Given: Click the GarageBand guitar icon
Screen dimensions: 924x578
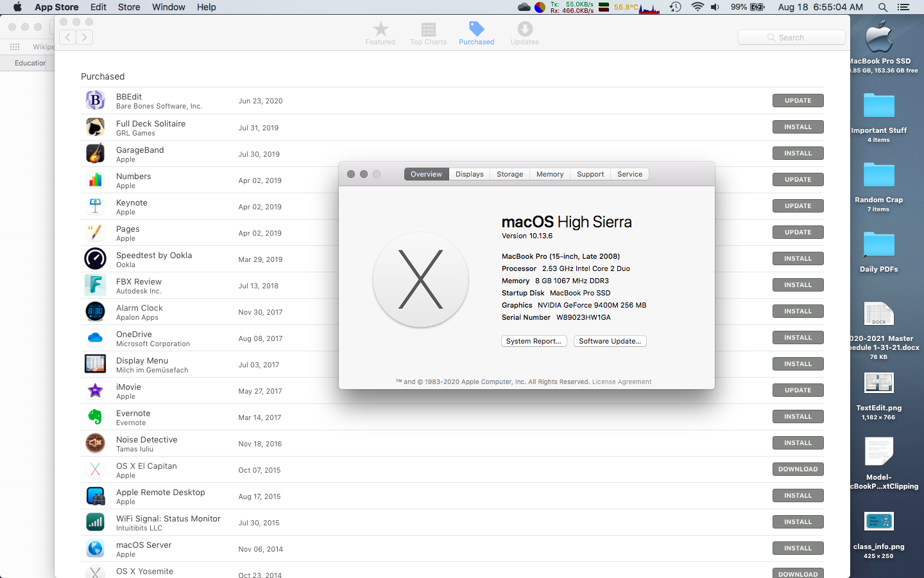Looking at the screenshot, I should 95,153.
